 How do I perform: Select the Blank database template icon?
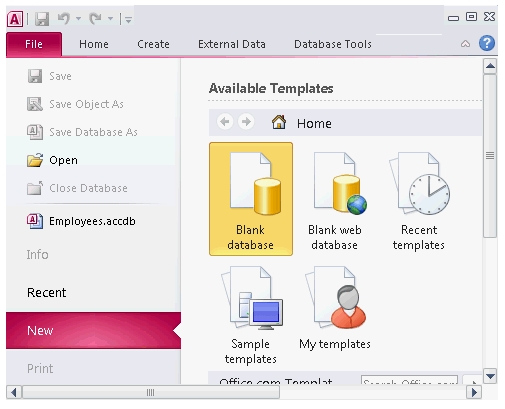point(251,199)
